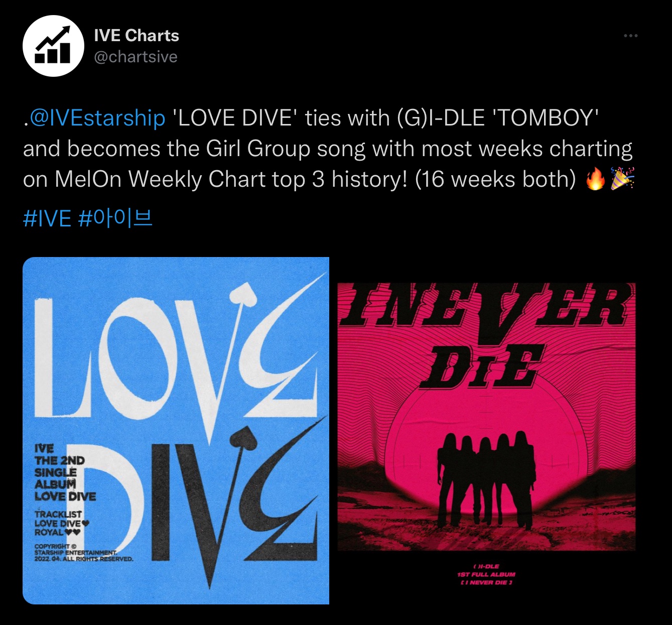
Task: Open the #IVE hashtag
Action: [x=47, y=219]
